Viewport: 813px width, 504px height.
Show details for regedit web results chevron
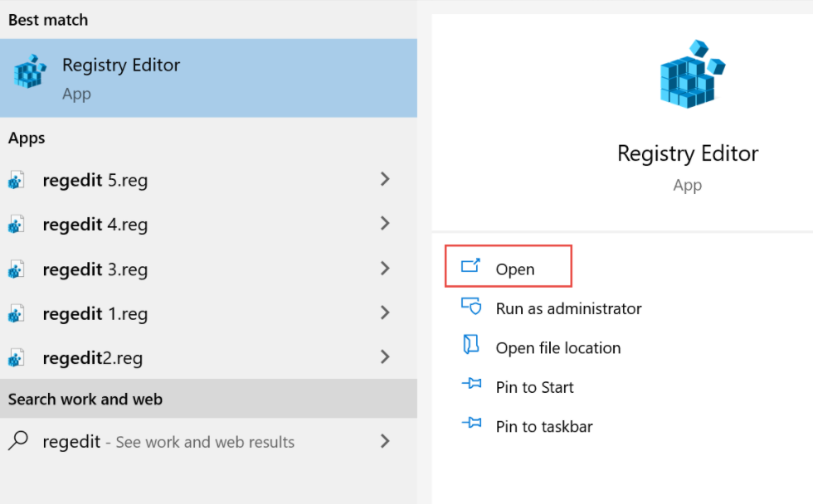pyautogui.click(x=385, y=441)
